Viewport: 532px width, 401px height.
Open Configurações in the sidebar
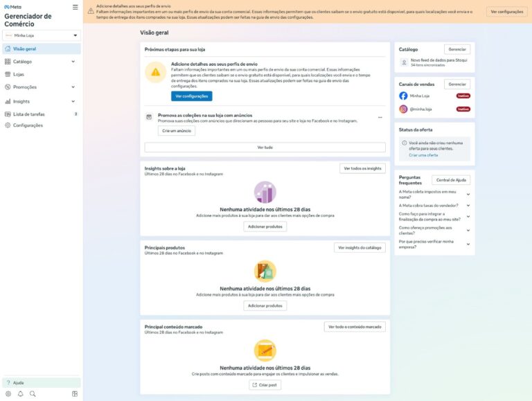click(28, 125)
